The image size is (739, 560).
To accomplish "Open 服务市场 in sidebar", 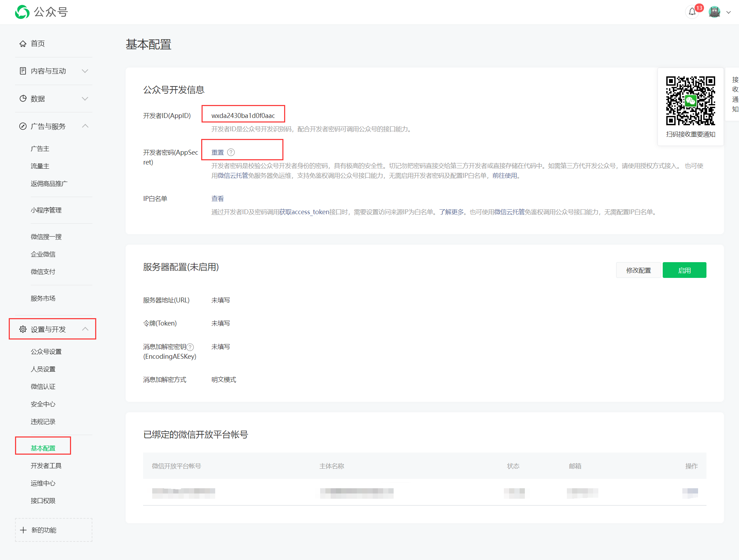I will [43, 299].
